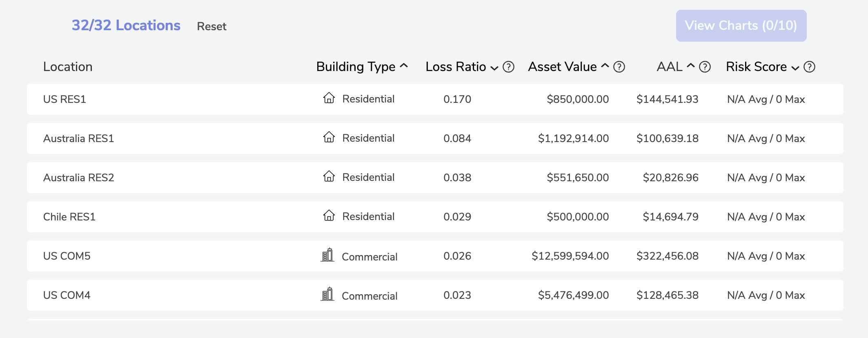Reset the location filters
Viewport: 868px width, 338px height.
(x=211, y=27)
